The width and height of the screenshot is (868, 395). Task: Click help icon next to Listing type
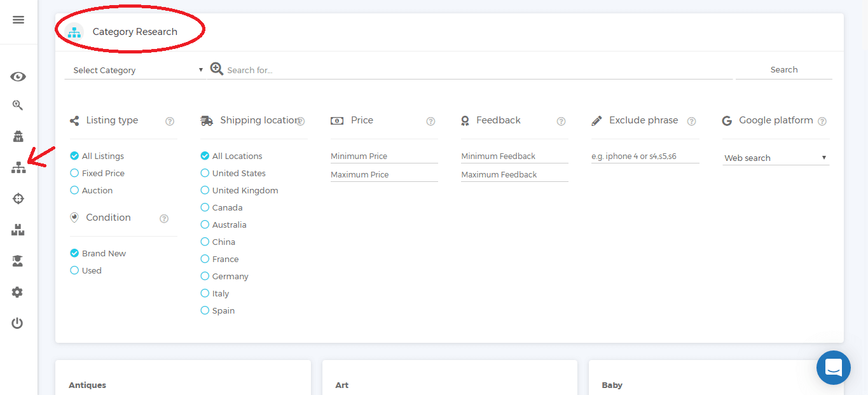click(x=170, y=121)
